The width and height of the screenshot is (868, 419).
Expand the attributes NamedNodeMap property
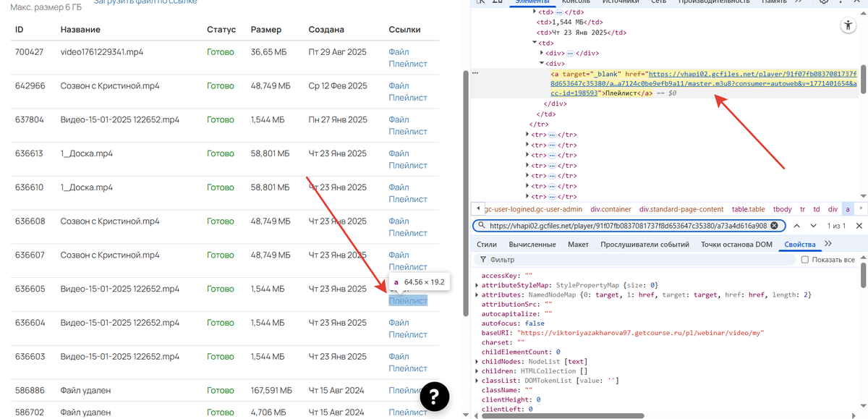[476, 295]
